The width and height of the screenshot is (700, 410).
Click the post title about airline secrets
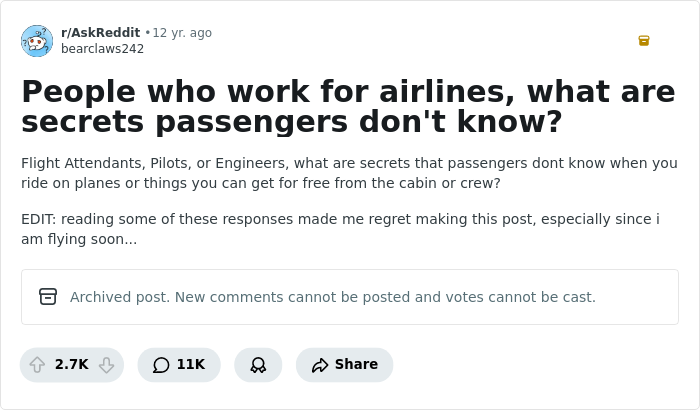(348, 93)
